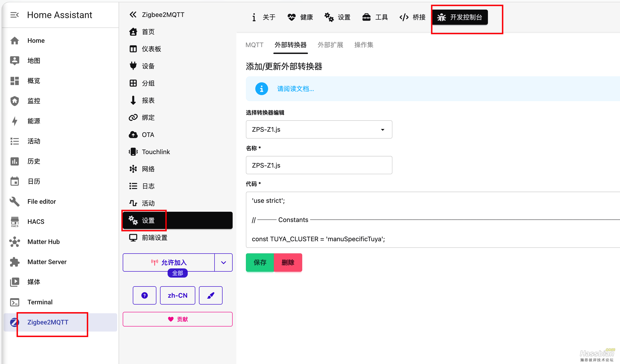Go to Zigbee2MQTT 首页
This screenshot has width=620, height=364.
click(x=177, y=32)
